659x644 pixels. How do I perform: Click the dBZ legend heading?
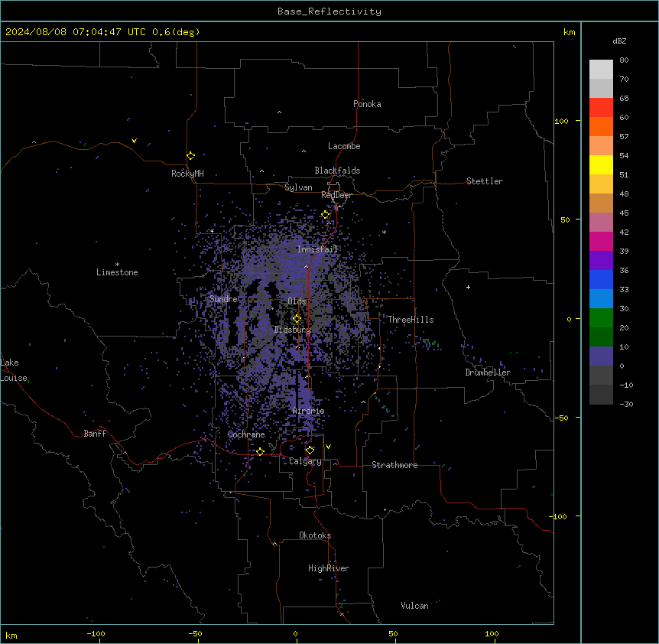tap(619, 41)
